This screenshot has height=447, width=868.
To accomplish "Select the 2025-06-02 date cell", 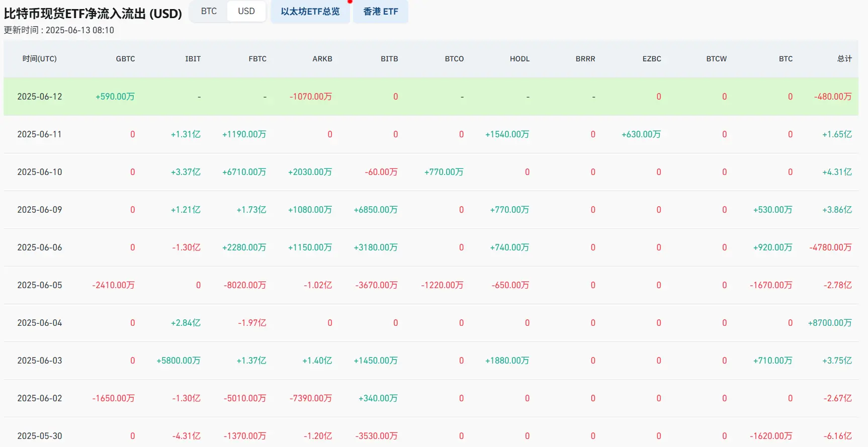I will click(x=40, y=398).
